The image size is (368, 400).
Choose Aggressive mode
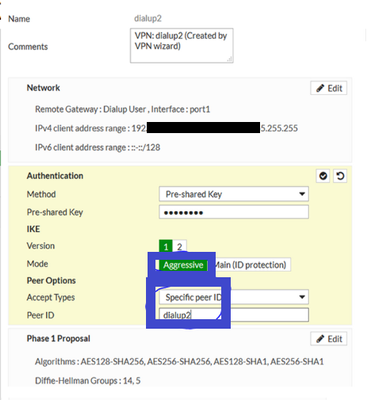(183, 265)
